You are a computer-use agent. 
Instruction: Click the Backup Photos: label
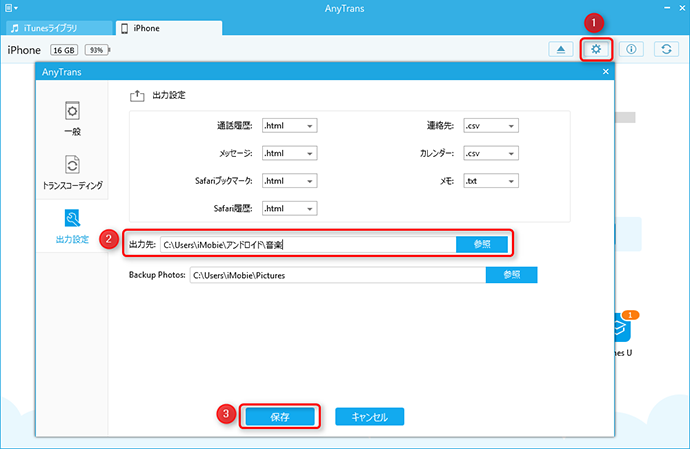tap(157, 275)
